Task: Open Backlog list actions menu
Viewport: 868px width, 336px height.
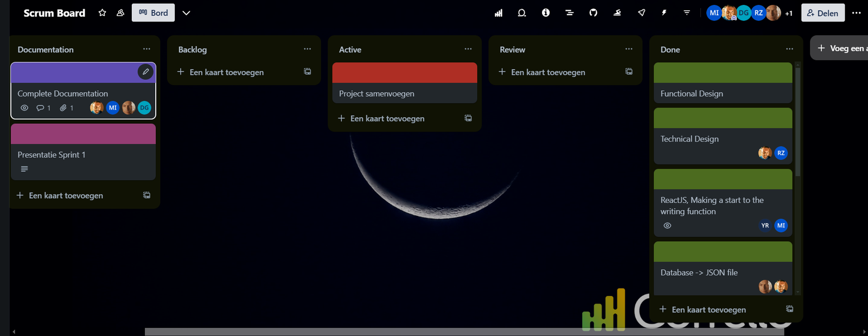Action: 308,49
